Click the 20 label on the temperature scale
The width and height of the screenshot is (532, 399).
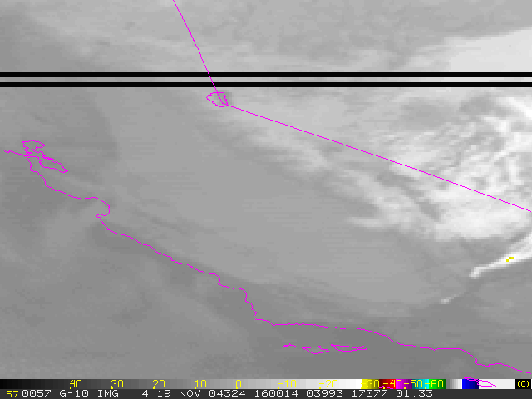tap(158, 383)
